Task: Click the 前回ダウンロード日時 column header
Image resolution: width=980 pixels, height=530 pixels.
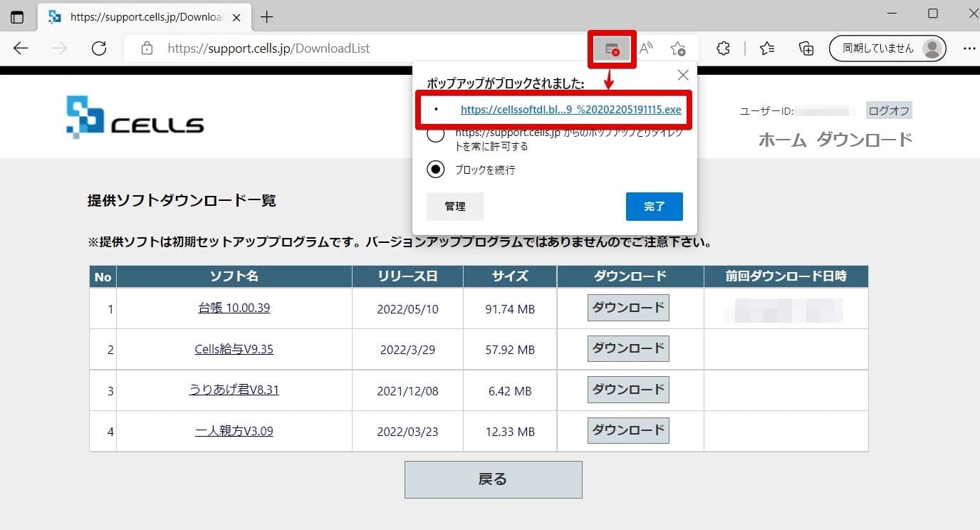Action: point(786,276)
